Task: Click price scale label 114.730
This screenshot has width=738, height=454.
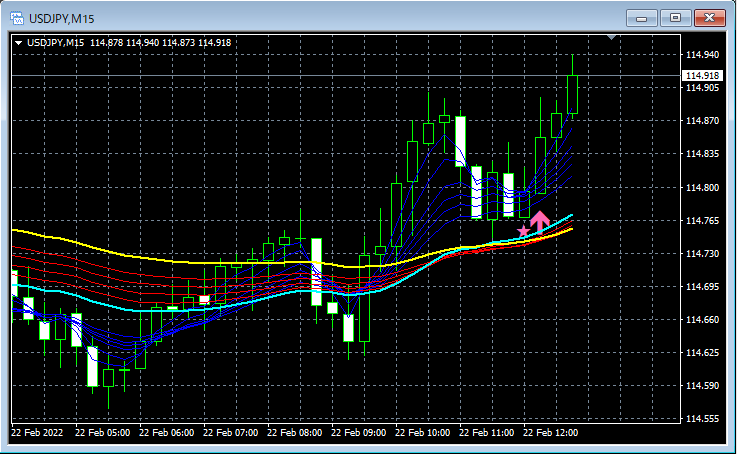Action: pyautogui.click(x=702, y=254)
